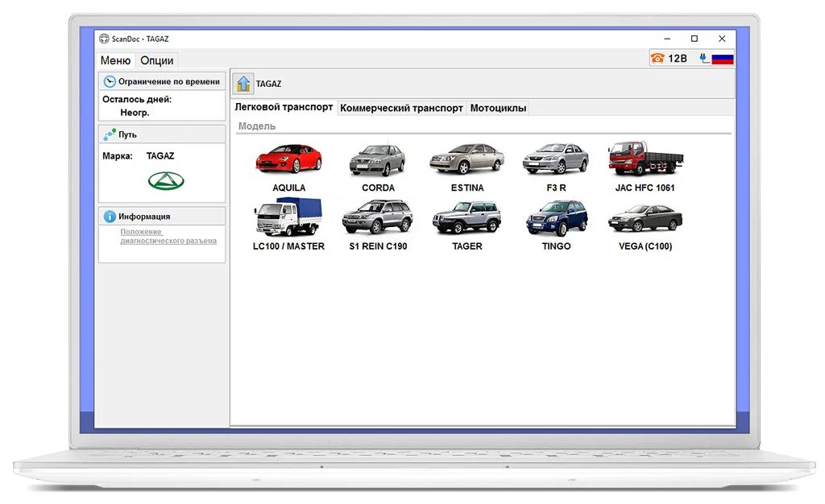
Task: Open the TAGER SUV model
Action: (466, 217)
